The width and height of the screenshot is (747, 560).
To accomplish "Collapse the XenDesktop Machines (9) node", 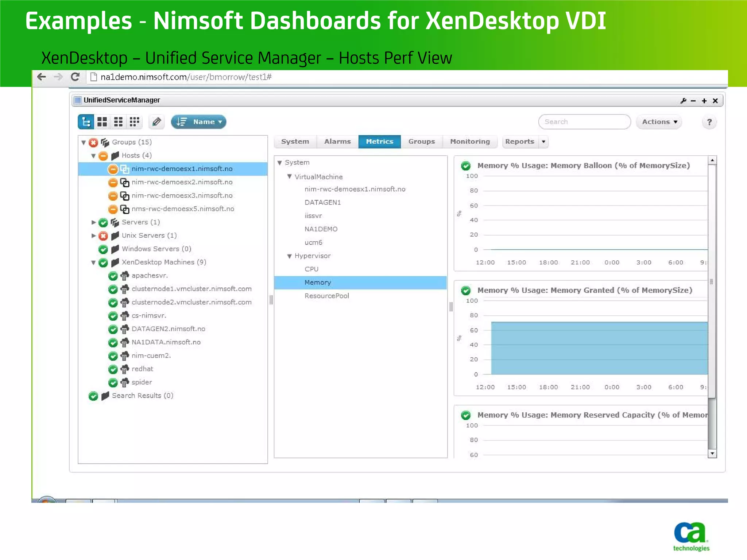I will [x=93, y=262].
